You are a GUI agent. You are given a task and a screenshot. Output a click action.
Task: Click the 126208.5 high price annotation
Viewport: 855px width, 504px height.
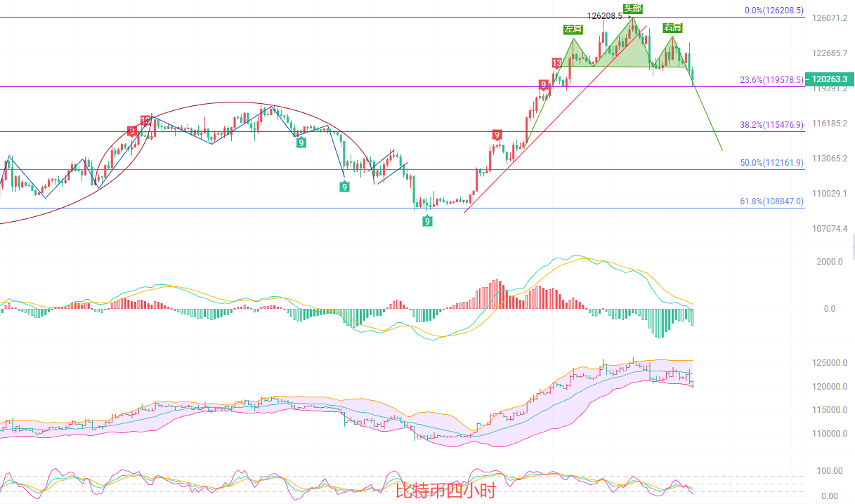click(604, 15)
